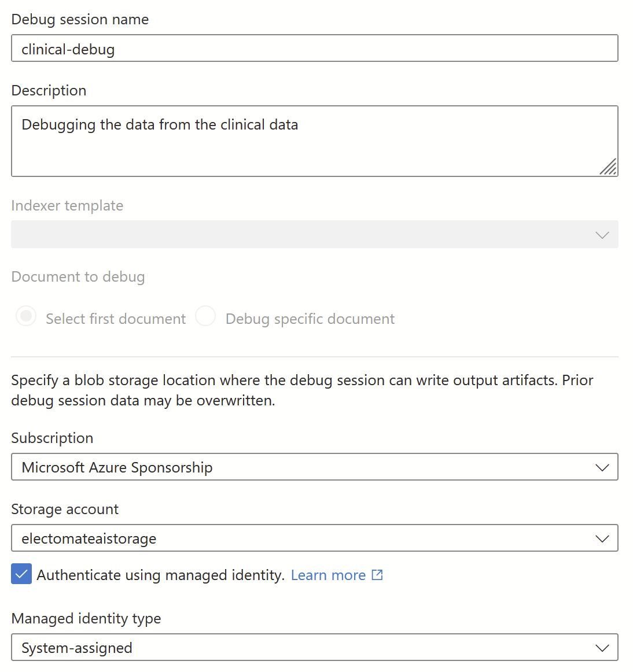Click the "Storage account" field label

pos(65,509)
